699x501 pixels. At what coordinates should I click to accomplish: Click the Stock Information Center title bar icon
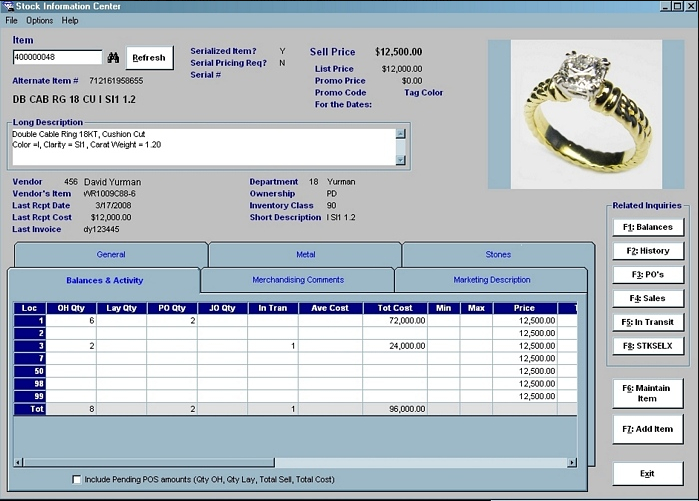8,7
